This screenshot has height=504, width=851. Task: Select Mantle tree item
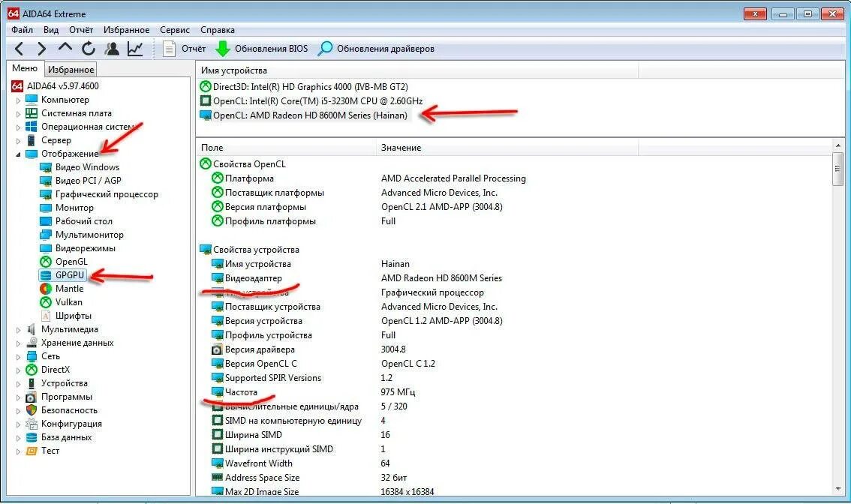click(x=62, y=289)
